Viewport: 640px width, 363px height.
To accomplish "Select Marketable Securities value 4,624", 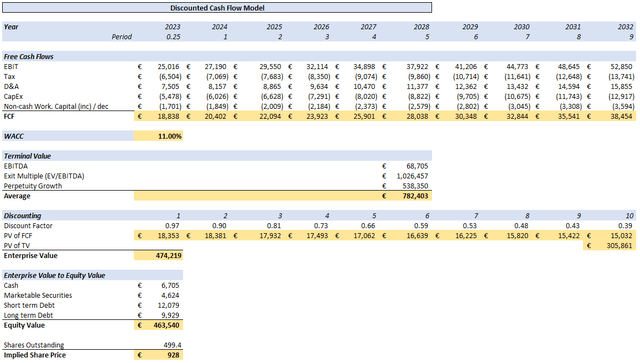I will pos(170,295).
